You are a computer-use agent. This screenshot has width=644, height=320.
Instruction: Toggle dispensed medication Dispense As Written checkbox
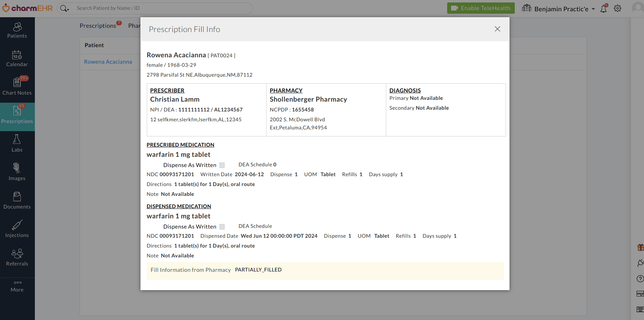click(222, 227)
